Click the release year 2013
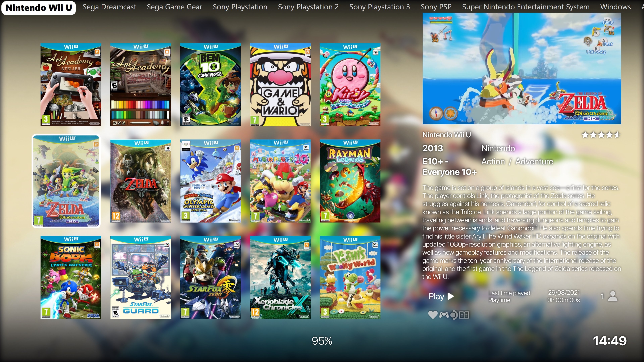Screen dimensions: 644x362 [433, 148]
